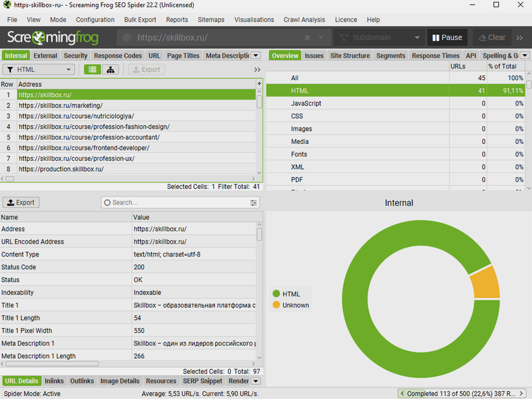Image resolution: width=532 pixels, height=399 pixels.
Task: Click the crawl completion progress bar
Action: (x=460, y=393)
